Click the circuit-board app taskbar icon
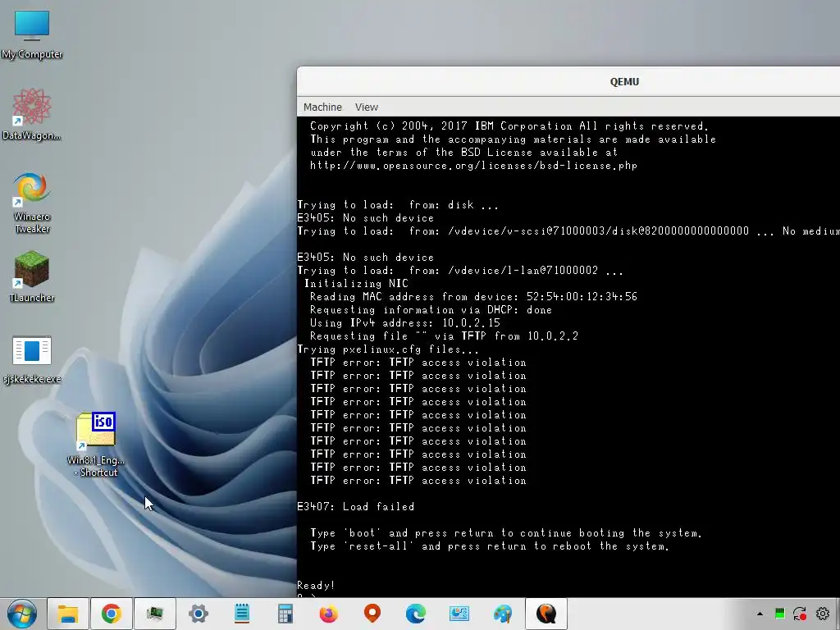 click(x=155, y=614)
